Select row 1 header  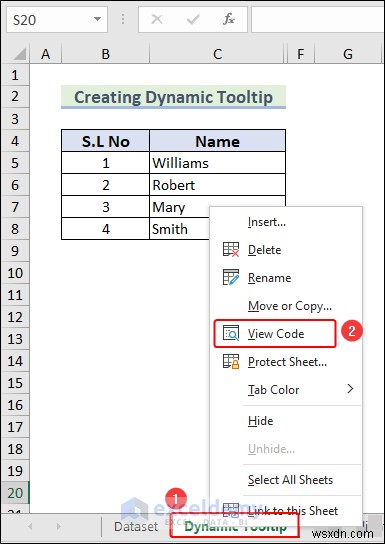coord(15,75)
